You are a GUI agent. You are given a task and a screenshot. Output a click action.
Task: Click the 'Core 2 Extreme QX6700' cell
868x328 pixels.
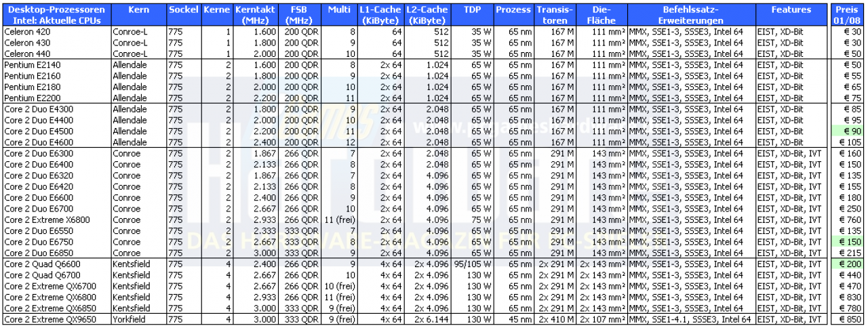coord(57,286)
